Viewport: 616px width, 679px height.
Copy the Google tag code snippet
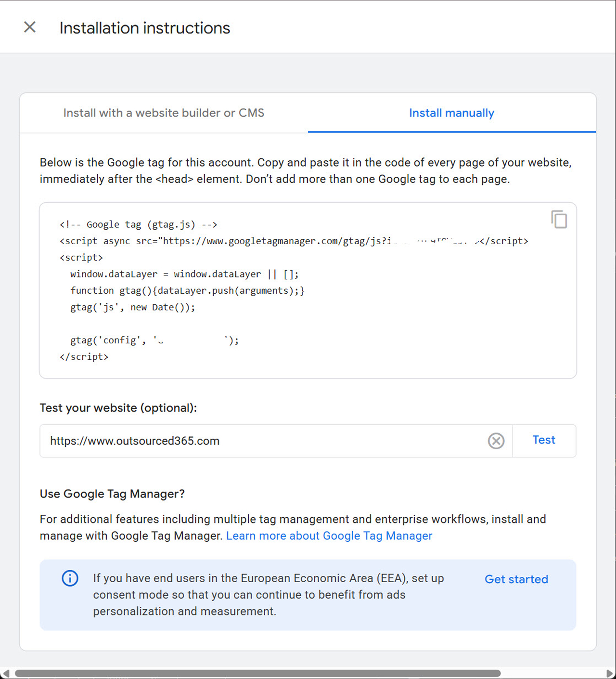pos(559,220)
